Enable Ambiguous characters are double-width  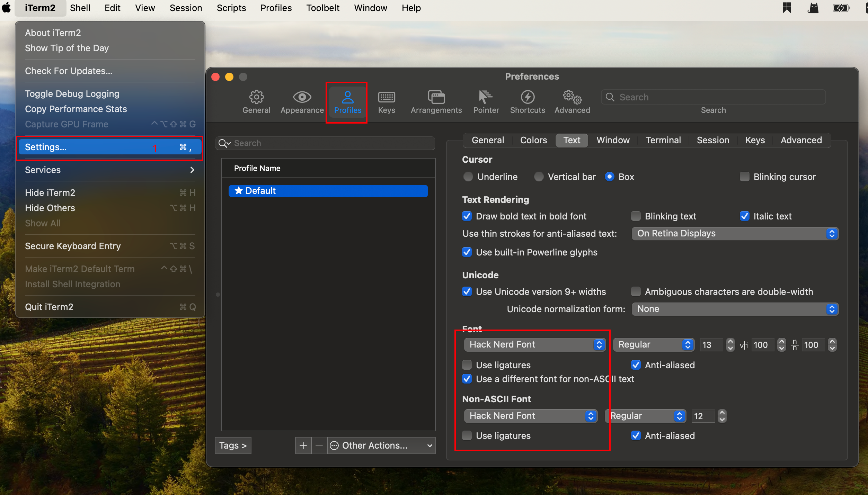click(636, 292)
